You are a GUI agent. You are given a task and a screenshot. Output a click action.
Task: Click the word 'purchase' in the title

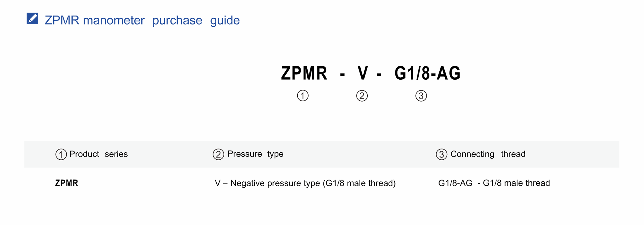click(x=177, y=21)
